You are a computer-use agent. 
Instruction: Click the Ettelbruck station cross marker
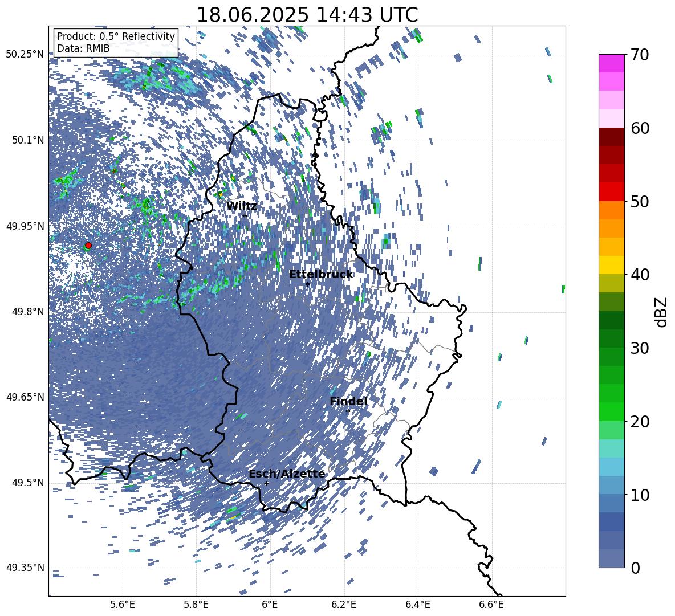307,284
